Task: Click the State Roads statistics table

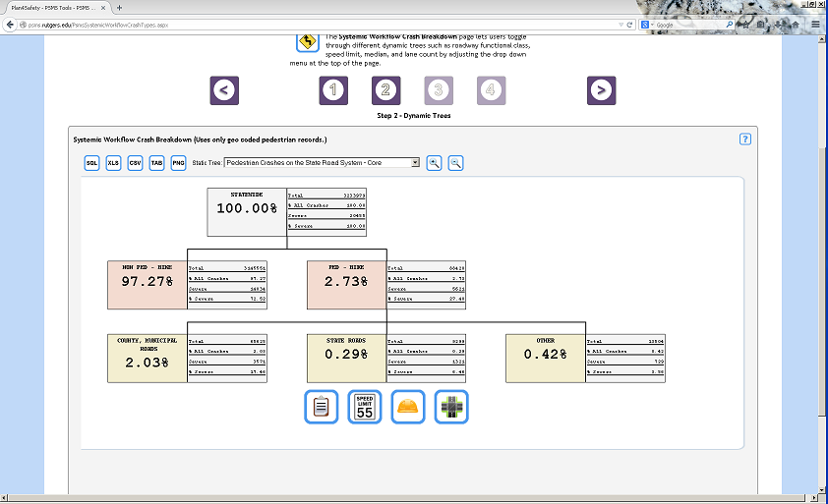Action: coord(426,359)
